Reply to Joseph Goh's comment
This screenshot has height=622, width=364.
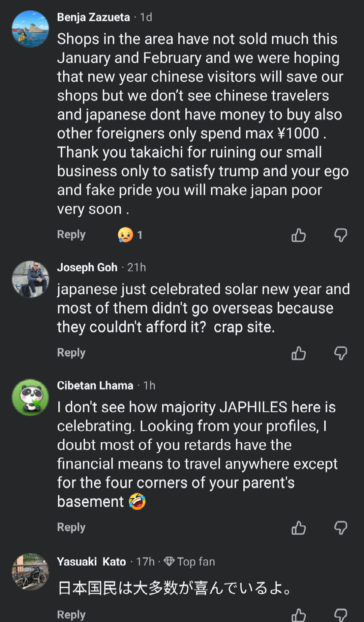click(71, 353)
